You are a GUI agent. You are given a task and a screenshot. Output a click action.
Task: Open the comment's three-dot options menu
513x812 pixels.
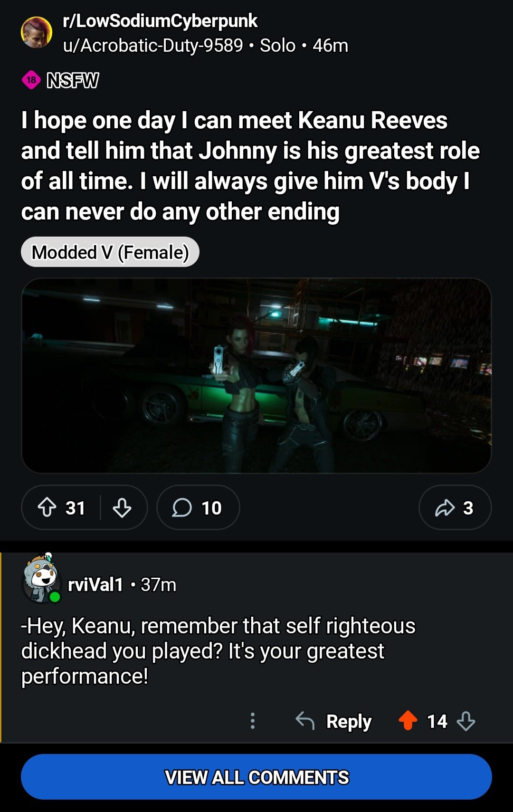[x=253, y=721]
